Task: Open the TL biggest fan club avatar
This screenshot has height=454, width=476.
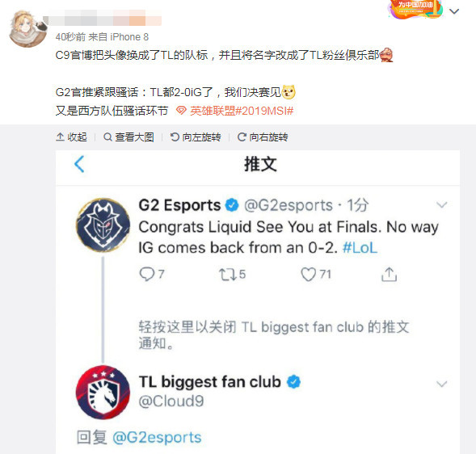Action: [103, 392]
